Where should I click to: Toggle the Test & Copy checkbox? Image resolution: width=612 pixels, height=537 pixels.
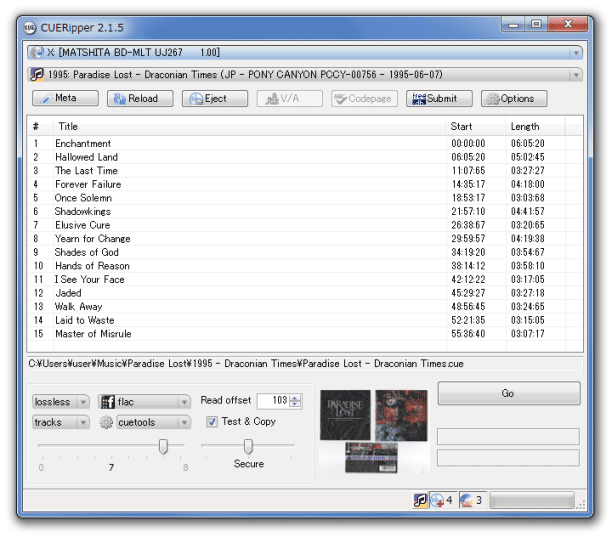[212, 422]
